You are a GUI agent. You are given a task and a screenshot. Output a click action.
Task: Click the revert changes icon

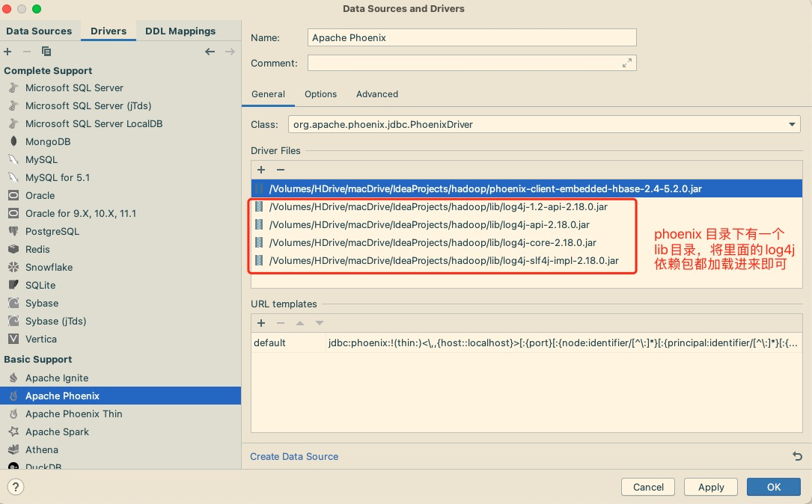798,456
